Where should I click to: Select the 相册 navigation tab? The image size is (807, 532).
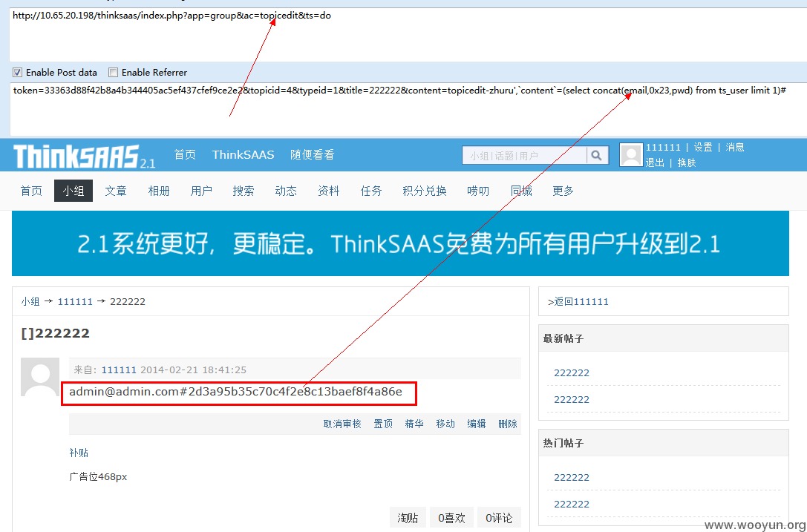[x=159, y=191]
